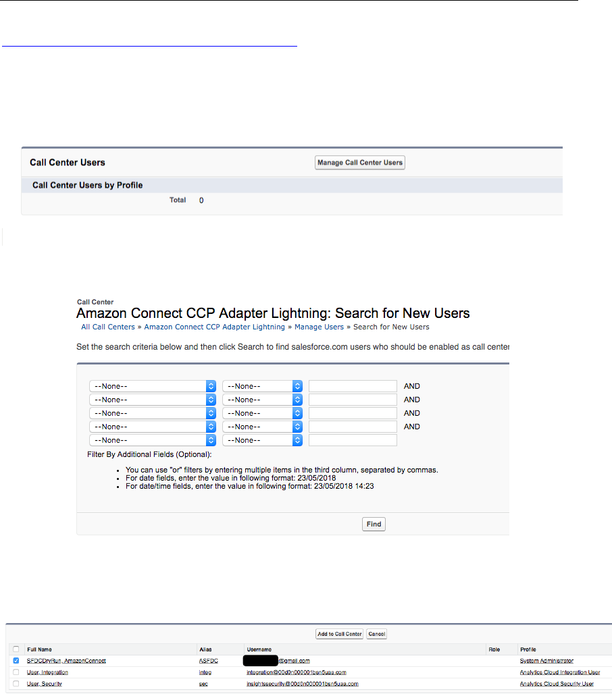612x700 pixels.
Task: Focus fifth row filter value field
Action: 353,440
